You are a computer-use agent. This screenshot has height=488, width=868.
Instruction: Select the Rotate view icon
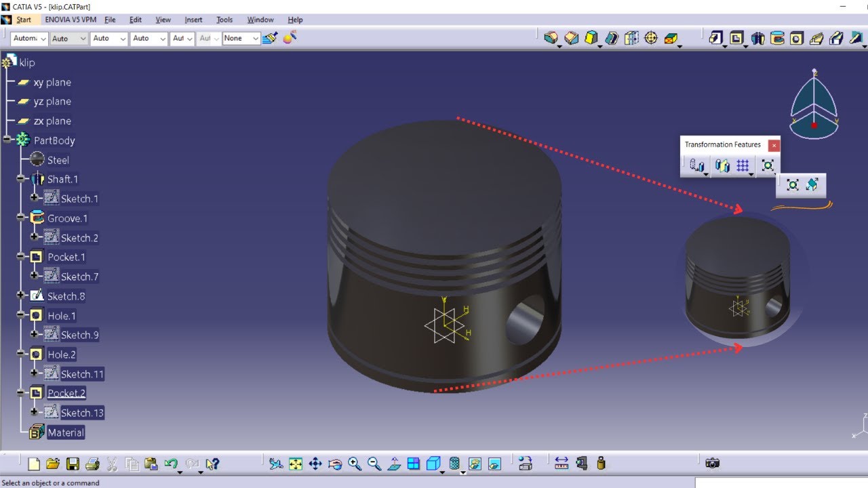tap(335, 464)
